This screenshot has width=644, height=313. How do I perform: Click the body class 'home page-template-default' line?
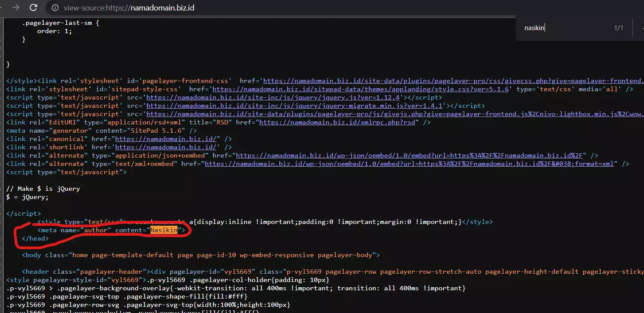pyautogui.click(x=201, y=255)
